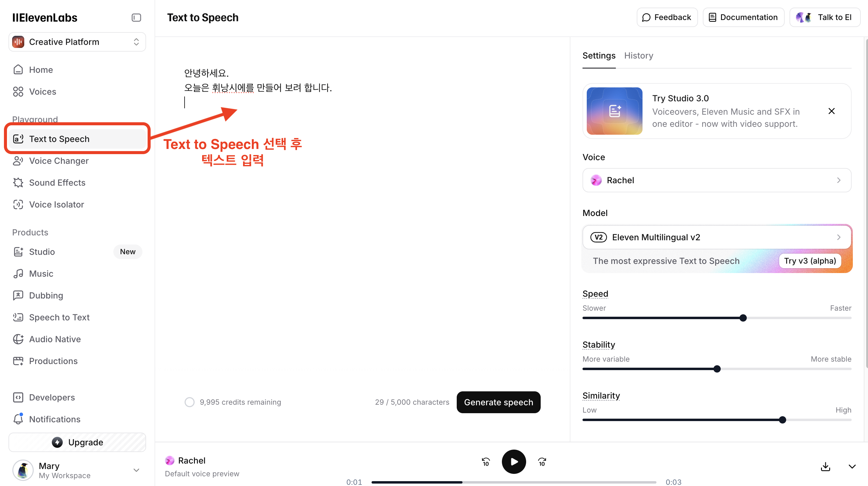The width and height of the screenshot is (868, 486).
Task: Open Speech to Text from sidebar
Action: pyautogui.click(x=18, y=317)
